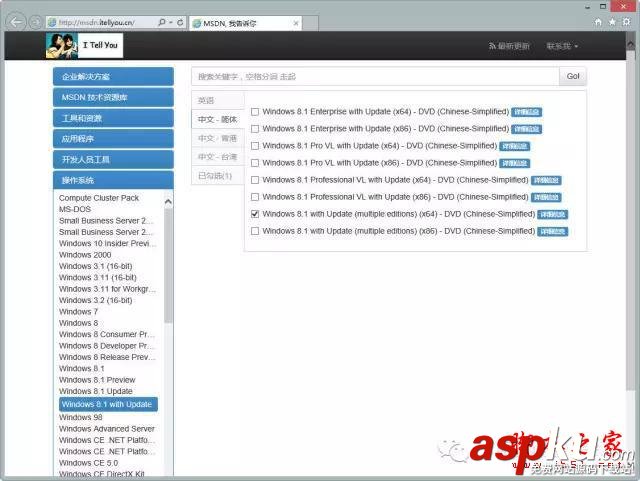The image size is (640, 481).
Task: Click the browser Home icon
Action: pyautogui.click(x=598, y=22)
